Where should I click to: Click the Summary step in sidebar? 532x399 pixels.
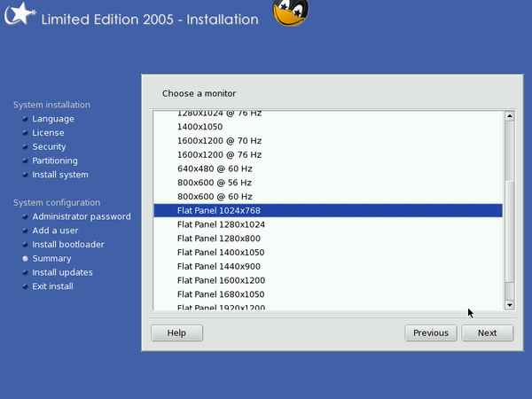coord(51,259)
